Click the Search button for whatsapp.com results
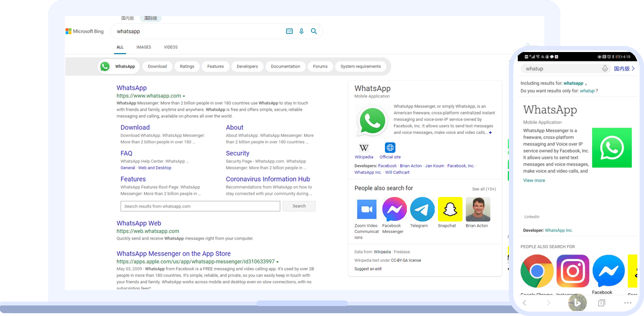 coord(299,206)
